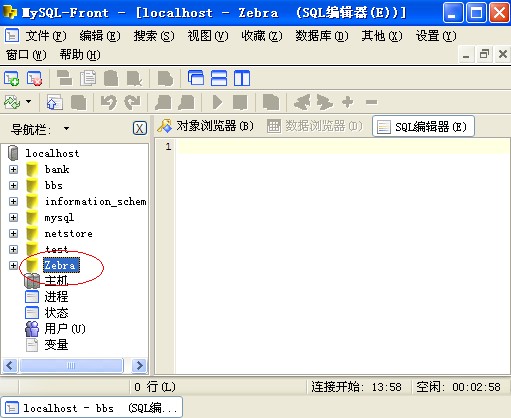
Task: Click the navigation horizontal scrollbar thumb
Action: (x=71, y=365)
